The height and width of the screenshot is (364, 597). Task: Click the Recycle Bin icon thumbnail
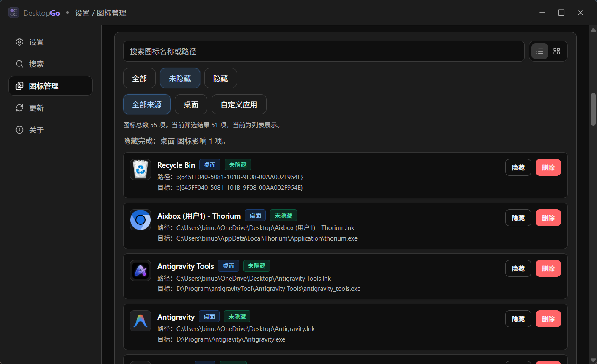(x=140, y=170)
